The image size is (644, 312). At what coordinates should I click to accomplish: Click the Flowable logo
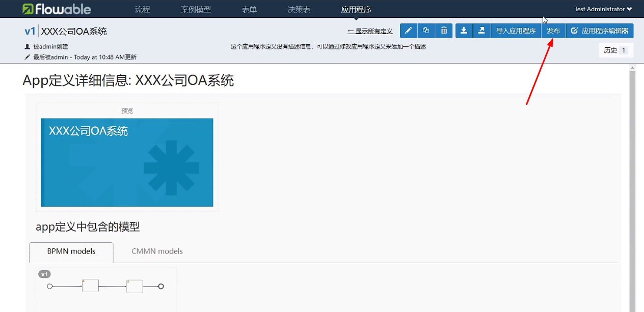tap(57, 9)
